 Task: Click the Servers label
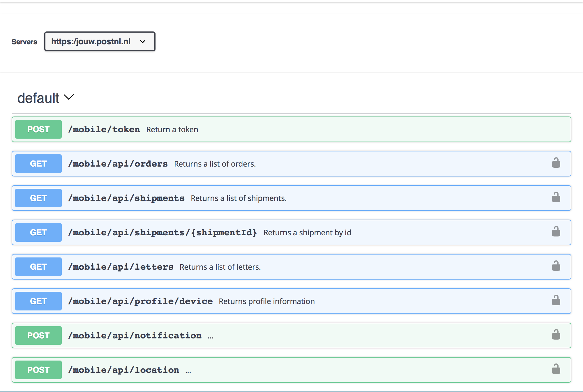click(24, 41)
